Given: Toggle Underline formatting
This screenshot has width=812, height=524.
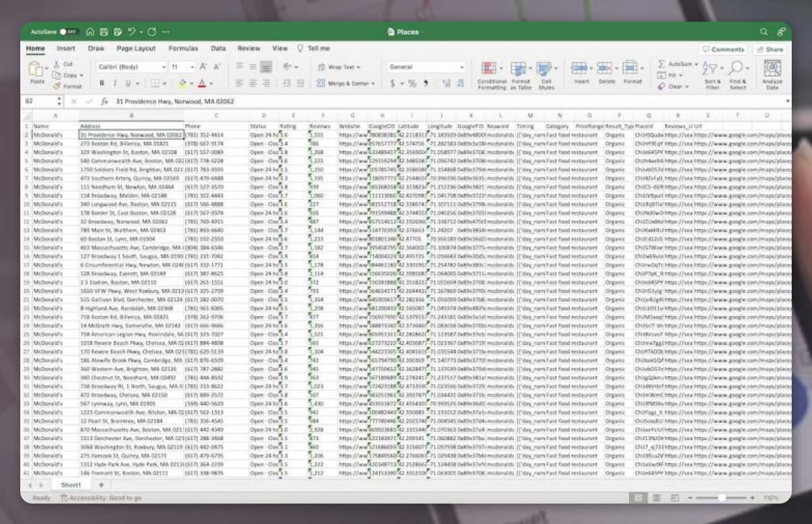Looking at the screenshot, I should (128, 83).
